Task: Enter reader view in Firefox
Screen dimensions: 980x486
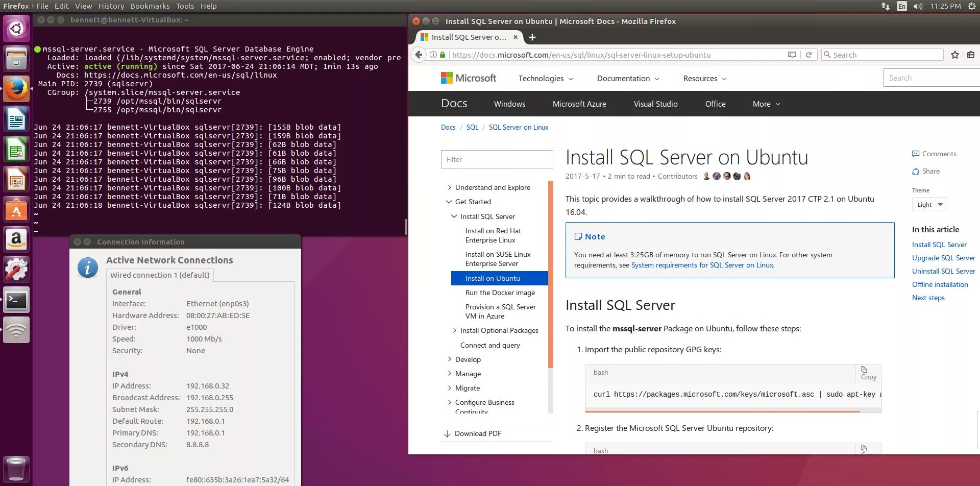Action: 792,55
